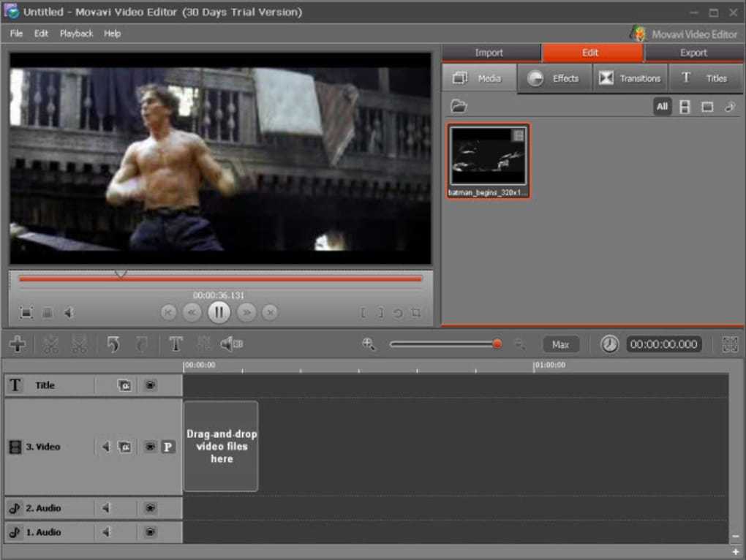The width and height of the screenshot is (746, 560).
Task: Click the audio speaker tool on timeline toolbar
Action: tap(232, 344)
